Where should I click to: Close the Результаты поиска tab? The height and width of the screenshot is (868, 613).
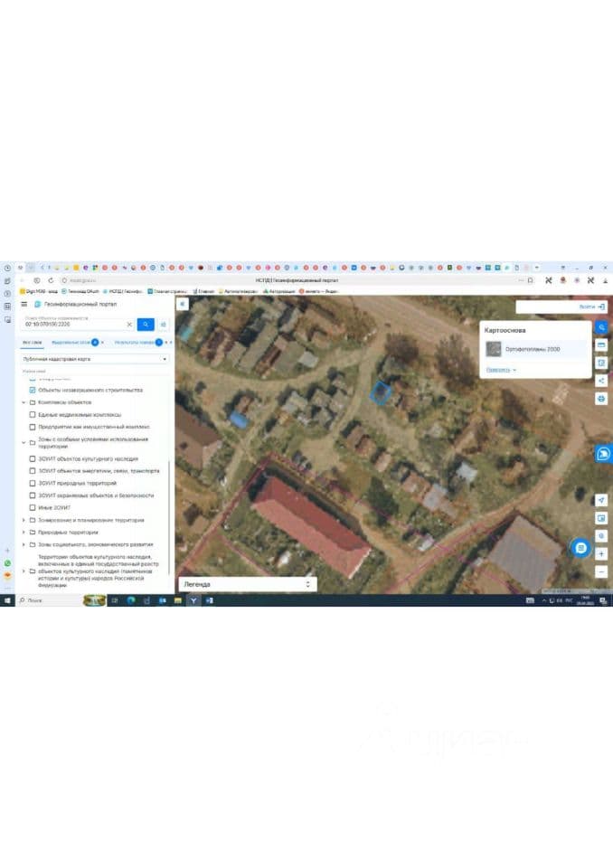pyautogui.click(x=166, y=343)
